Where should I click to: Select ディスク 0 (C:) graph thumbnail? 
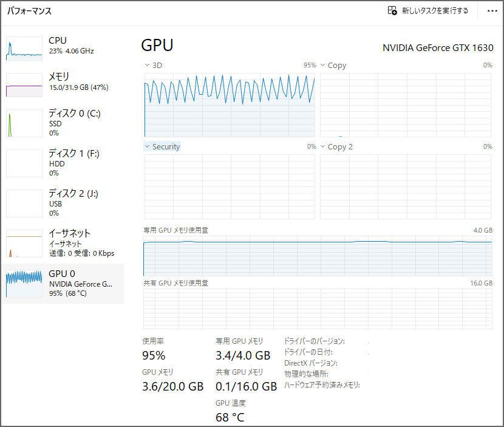coord(24,123)
